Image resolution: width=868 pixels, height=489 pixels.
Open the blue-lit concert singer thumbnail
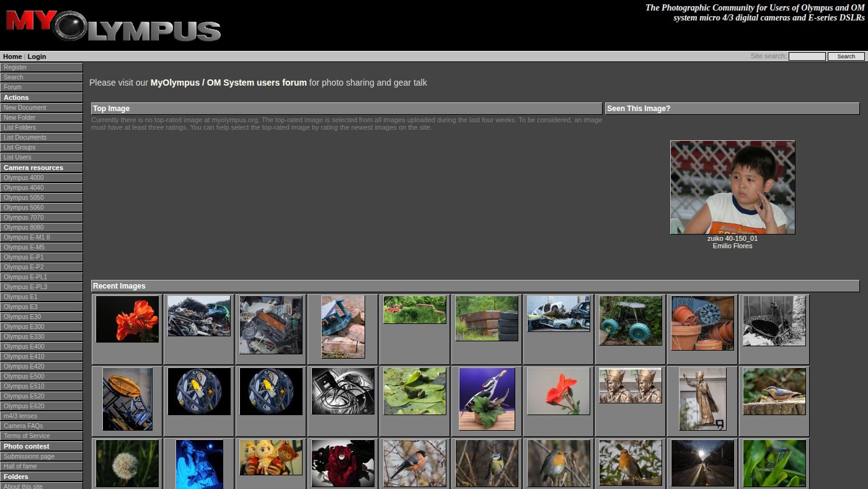199,464
